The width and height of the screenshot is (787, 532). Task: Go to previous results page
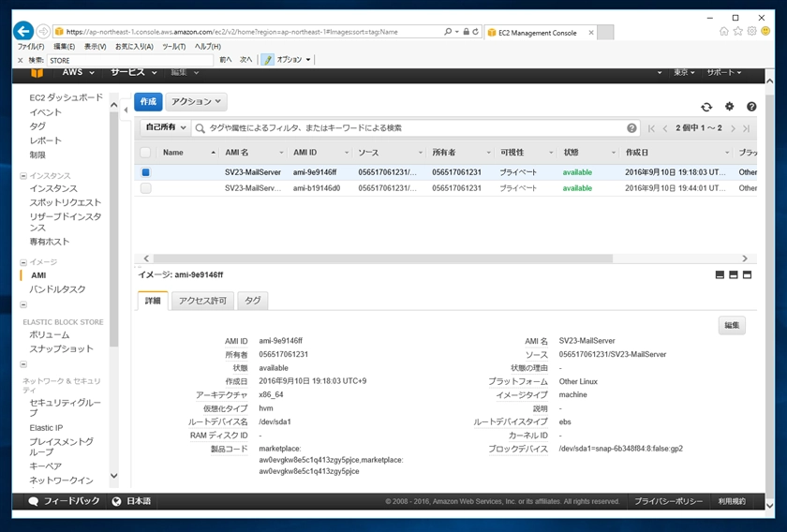point(665,128)
